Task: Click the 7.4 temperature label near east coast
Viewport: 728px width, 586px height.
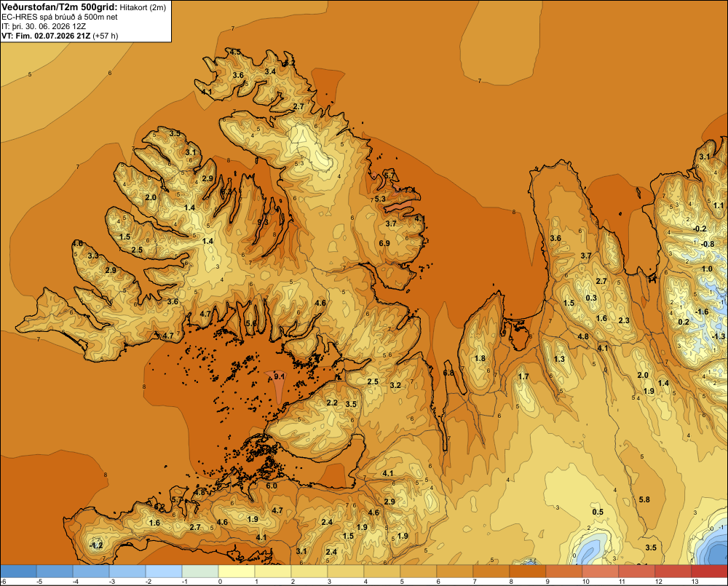Action: point(409,190)
